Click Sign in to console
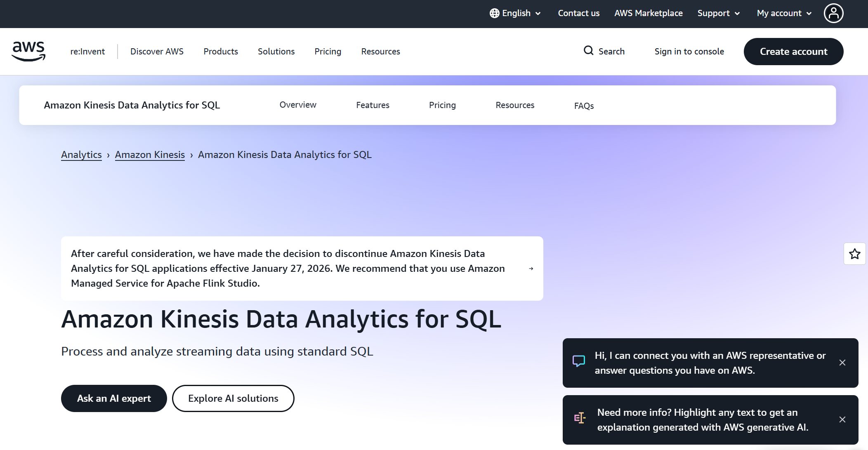The width and height of the screenshot is (868, 450). (x=689, y=51)
